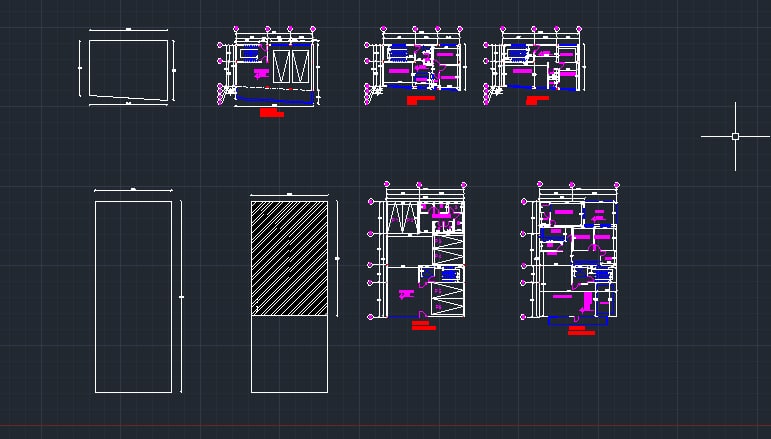Image resolution: width=771 pixels, height=439 pixels.
Task: Select the red title below the third bottom-row plan
Action: click(423, 326)
